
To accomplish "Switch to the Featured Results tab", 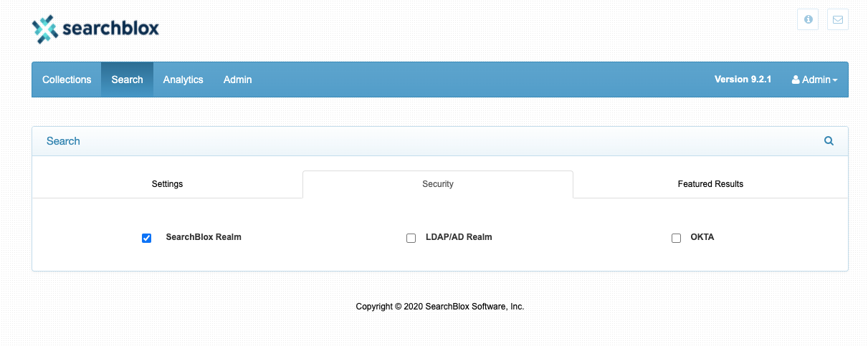I will click(x=710, y=184).
